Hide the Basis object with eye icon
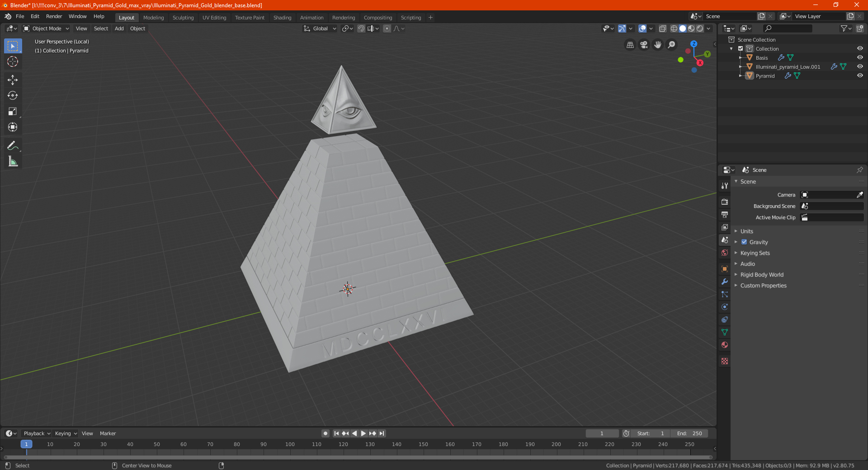This screenshot has height=470, width=868. tap(860, 57)
